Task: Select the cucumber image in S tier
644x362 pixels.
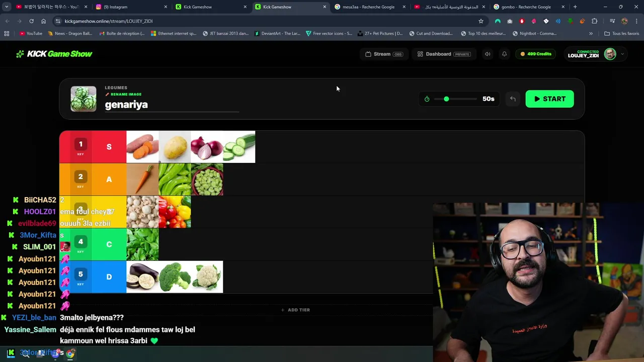Action: click(x=239, y=147)
